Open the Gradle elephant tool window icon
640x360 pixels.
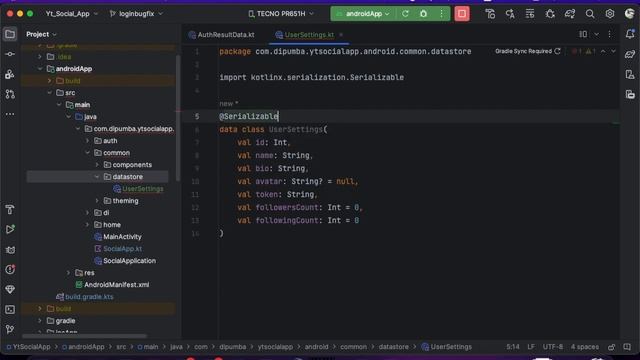click(x=630, y=54)
